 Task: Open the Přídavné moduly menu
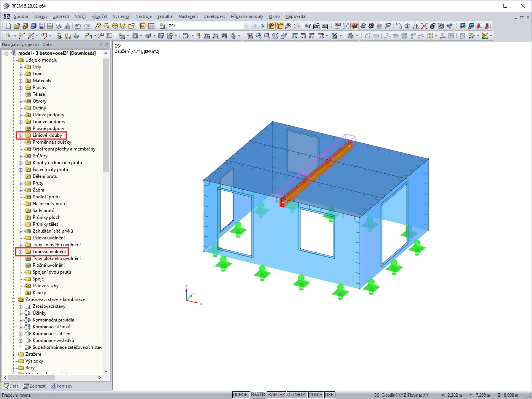pyautogui.click(x=247, y=16)
